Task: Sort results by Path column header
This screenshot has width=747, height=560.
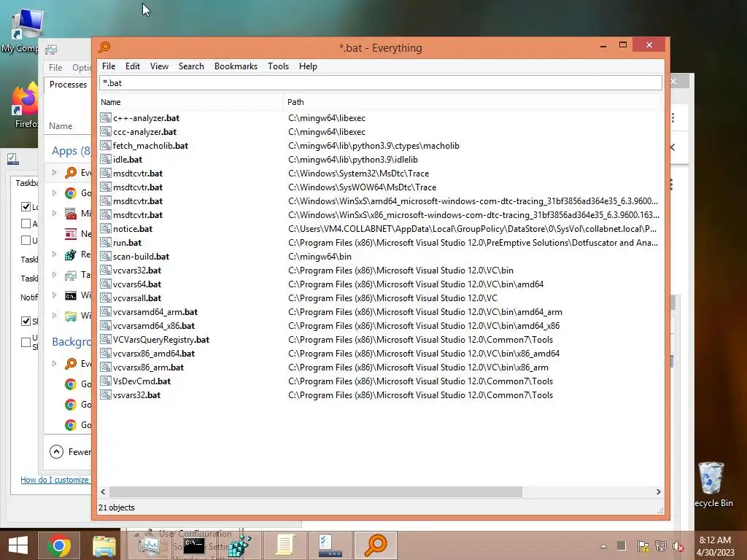Action: (473, 102)
